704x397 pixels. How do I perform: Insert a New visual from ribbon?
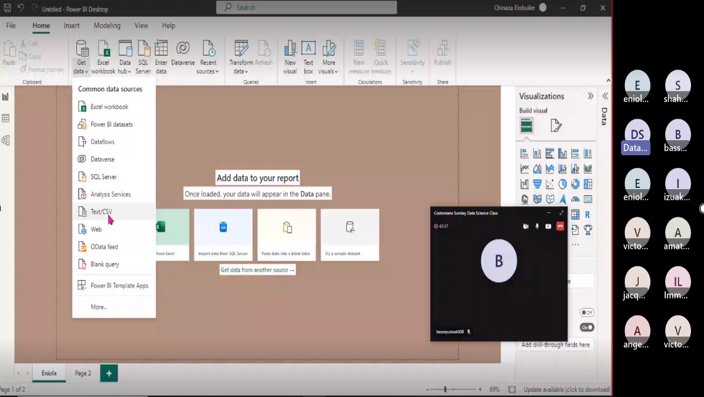click(290, 57)
